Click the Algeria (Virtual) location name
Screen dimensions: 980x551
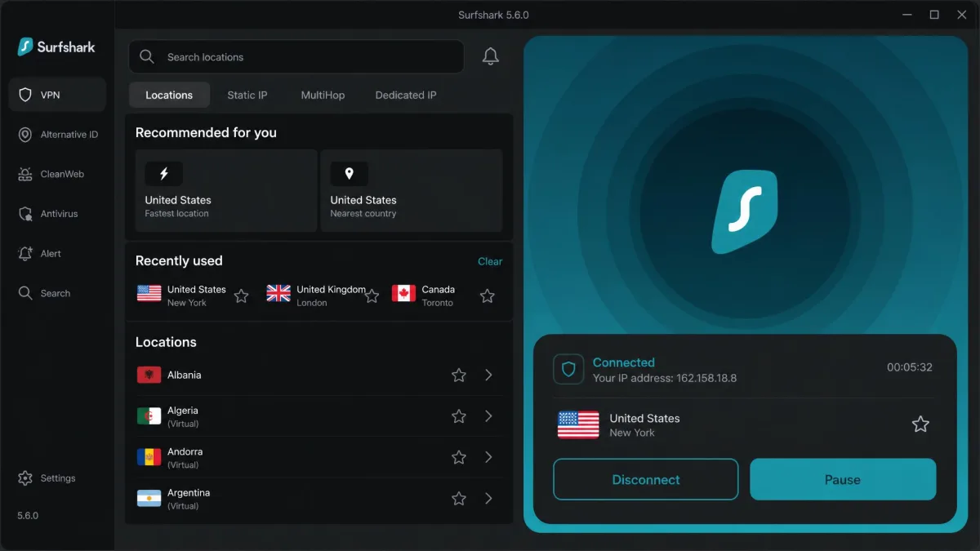coord(183,416)
